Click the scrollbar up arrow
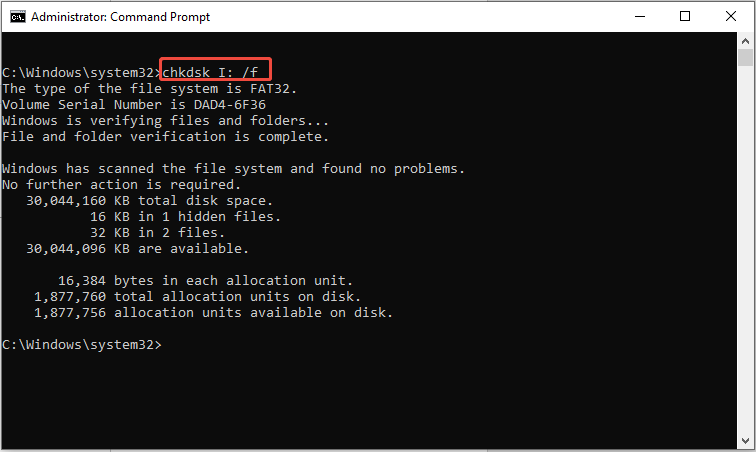The image size is (756, 452). 745,43
